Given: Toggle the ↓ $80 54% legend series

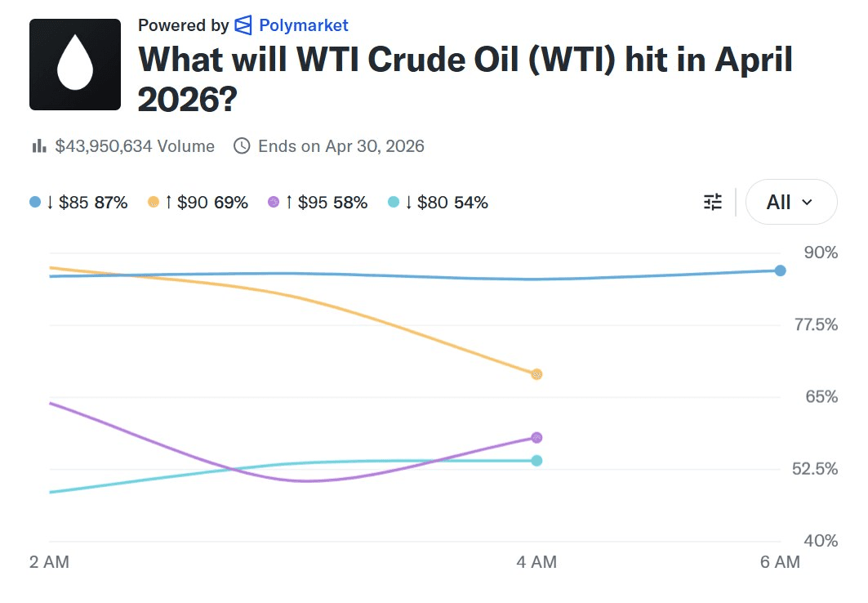Looking at the screenshot, I should pos(438,203).
